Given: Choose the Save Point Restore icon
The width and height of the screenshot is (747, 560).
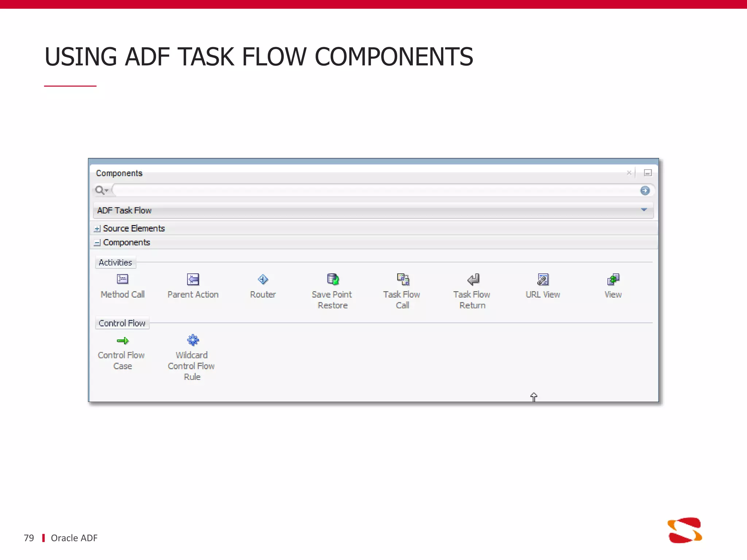Looking at the screenshot, I should (x=333, y=279).
